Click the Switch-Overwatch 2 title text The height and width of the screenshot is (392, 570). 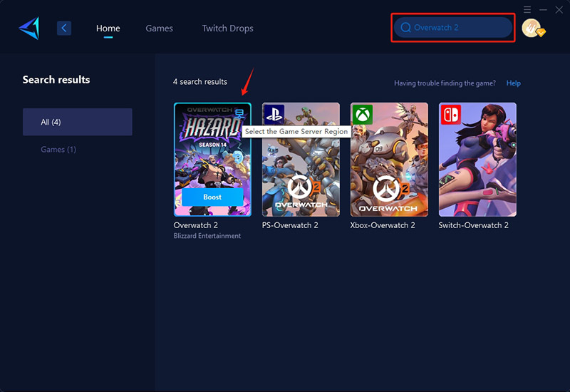tap(473, 225)
